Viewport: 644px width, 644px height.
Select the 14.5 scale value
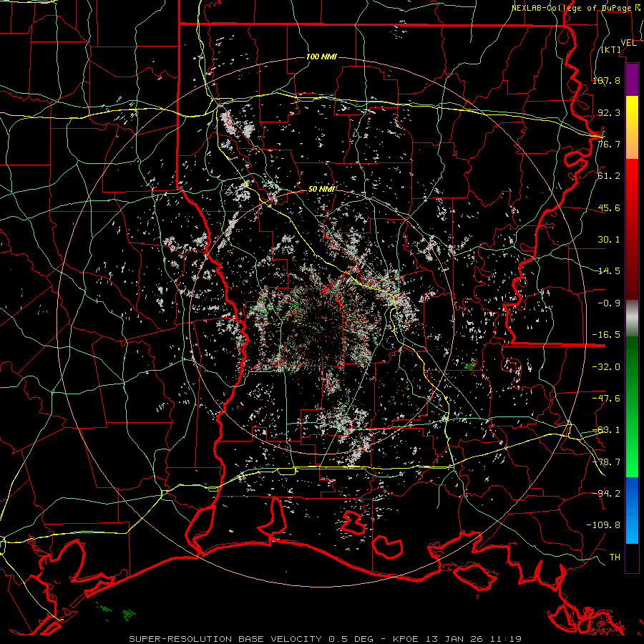coord(609,271)
